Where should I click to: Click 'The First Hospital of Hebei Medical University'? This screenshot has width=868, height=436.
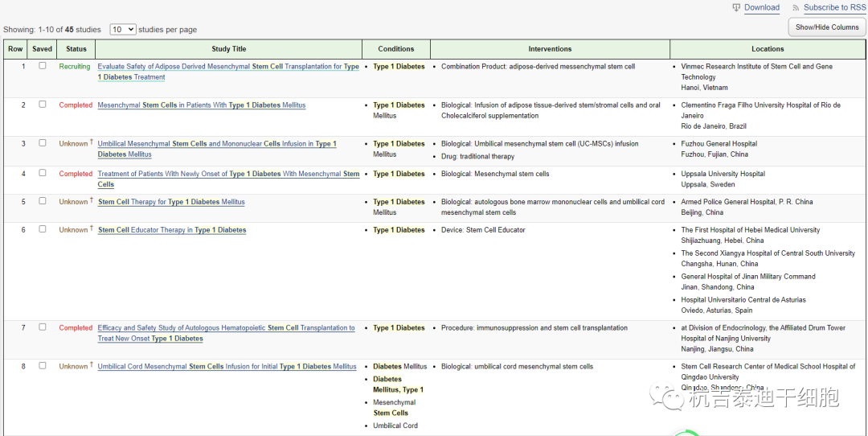point(751,230)
